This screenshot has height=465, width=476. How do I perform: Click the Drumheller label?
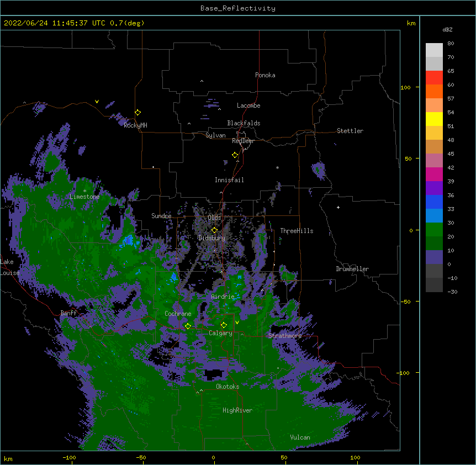tap(352, 269)
